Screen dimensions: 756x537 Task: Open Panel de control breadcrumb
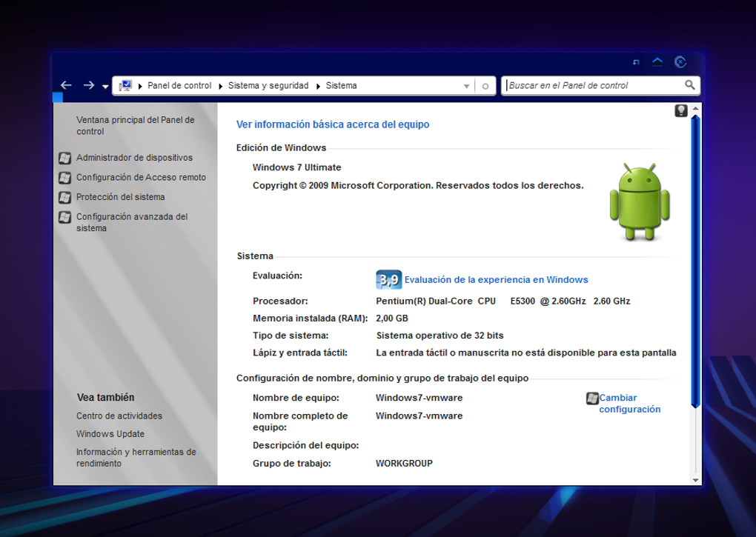pos(179,85)
